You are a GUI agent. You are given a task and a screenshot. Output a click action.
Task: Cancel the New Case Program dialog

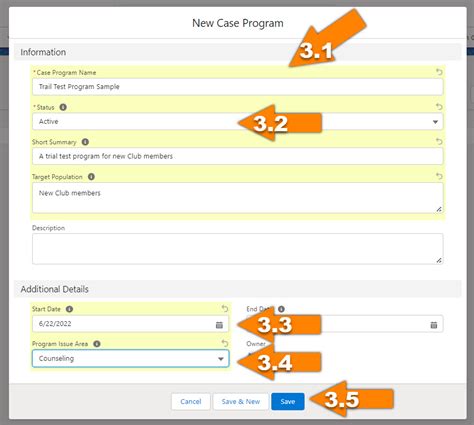click(191, 402)
